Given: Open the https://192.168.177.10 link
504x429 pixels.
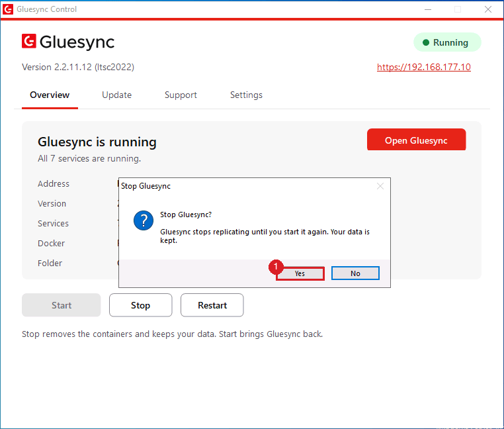Looking at the screenshot, I should 424,67.
